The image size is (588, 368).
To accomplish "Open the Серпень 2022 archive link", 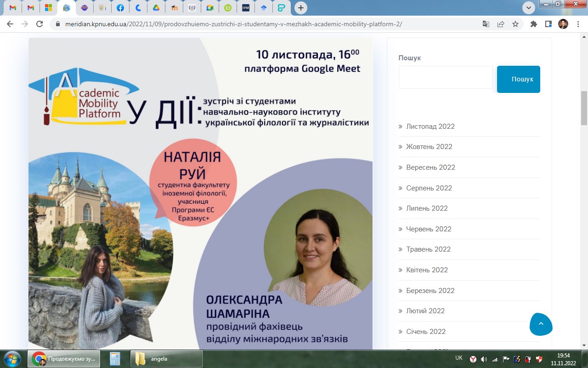I will click(429, 188).
